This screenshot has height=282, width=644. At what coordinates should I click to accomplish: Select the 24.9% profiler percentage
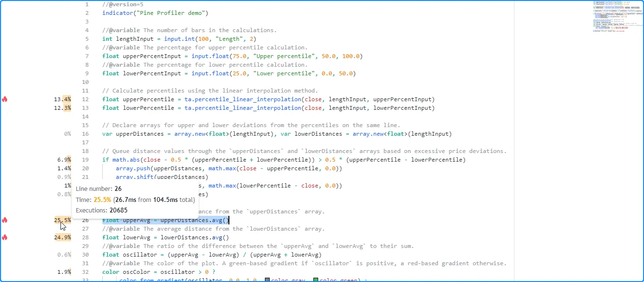click(62, 237)
